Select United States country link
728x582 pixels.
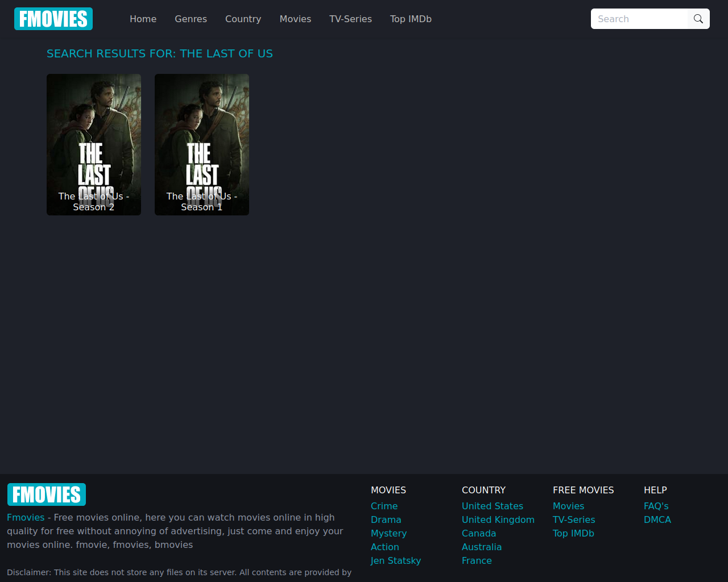pos(493,506)
